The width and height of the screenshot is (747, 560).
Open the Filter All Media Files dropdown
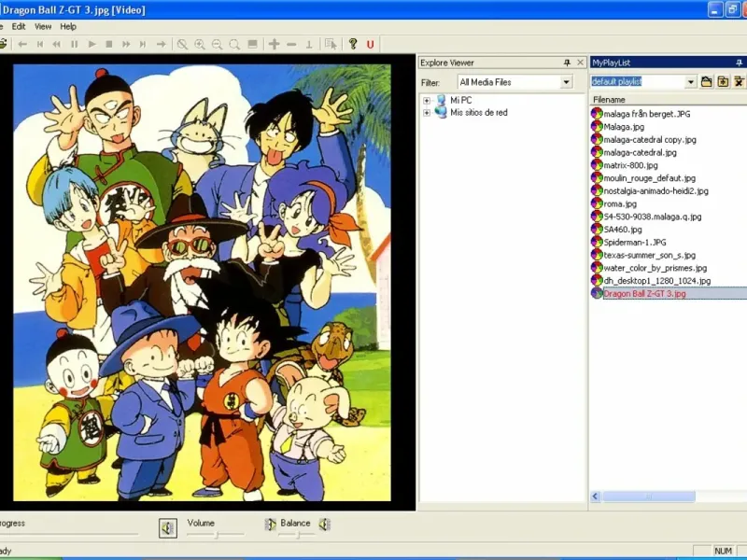tap(566, 82)
